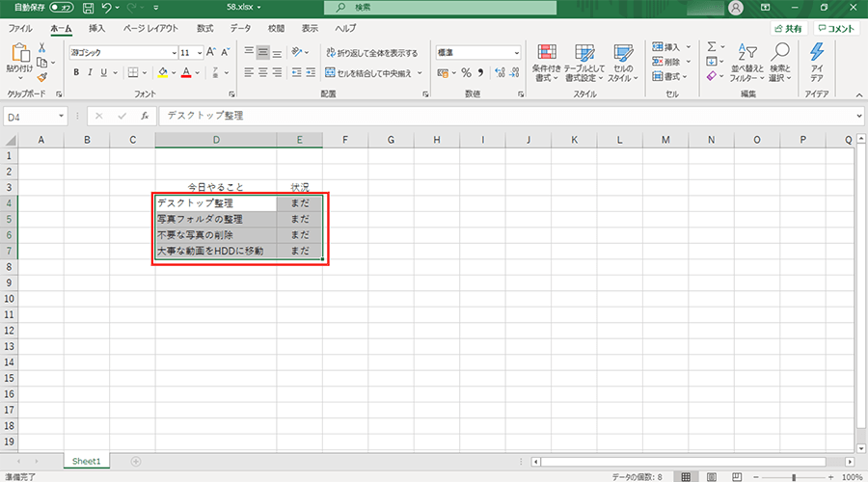Align text to the left
This screenshot has width=868, height=482.
pos(249,72)
